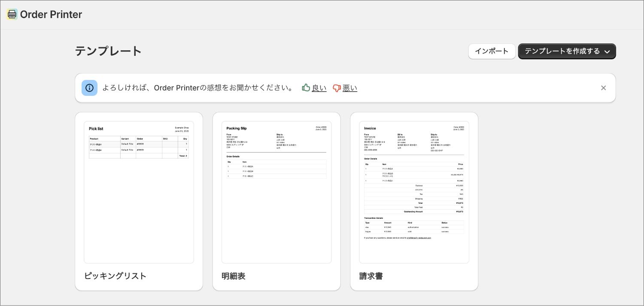This screenshot has width=644, height=306.
Task: Open the テンプレートを作成する dropdown
Action: 567,51
